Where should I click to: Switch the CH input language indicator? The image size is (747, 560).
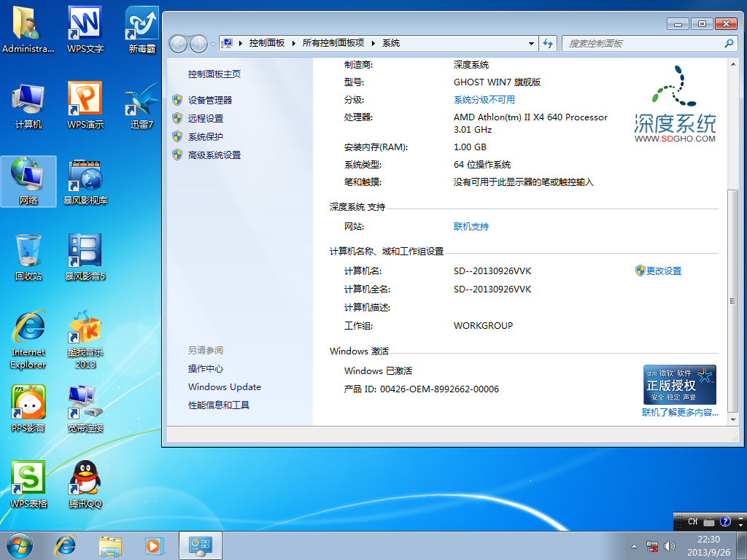tap(693, 521)
